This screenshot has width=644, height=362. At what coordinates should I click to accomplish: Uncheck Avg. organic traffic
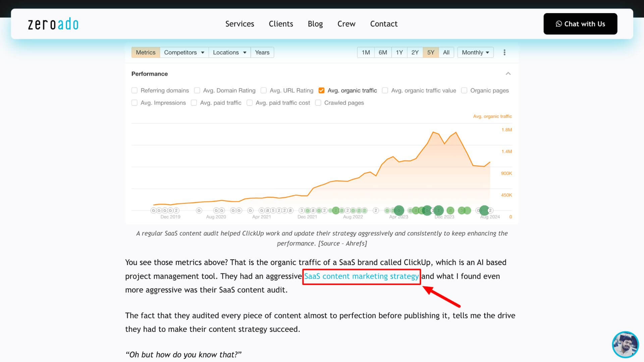pos(321,90)
